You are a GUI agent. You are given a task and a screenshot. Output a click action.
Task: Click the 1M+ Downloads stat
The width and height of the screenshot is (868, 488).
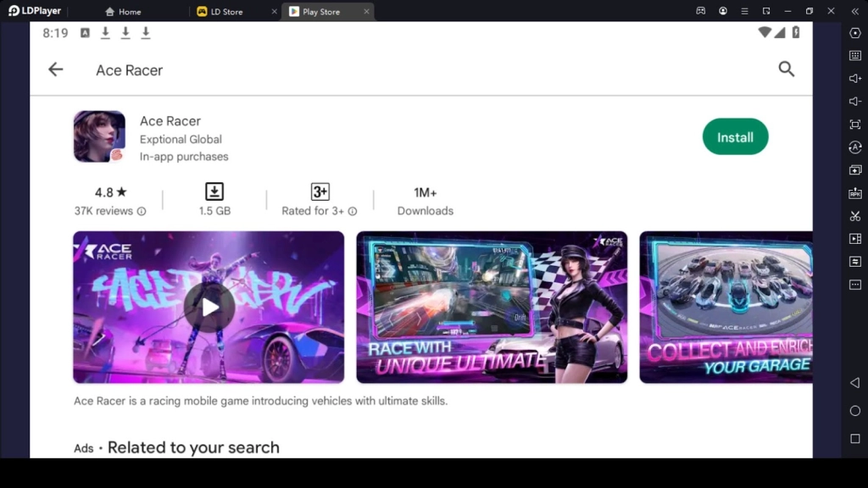coord(426,201)
